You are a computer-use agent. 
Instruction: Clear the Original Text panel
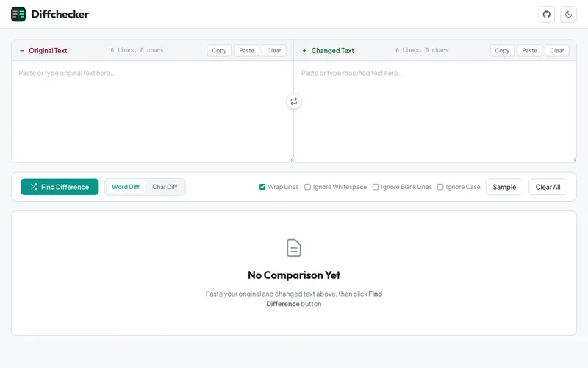click(273, 50)
